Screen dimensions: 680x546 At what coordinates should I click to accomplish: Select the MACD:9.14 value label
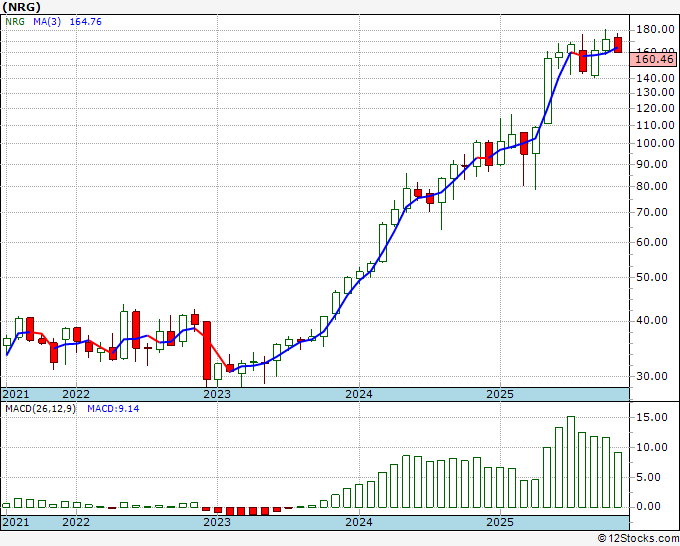click(x=113, y=409)
